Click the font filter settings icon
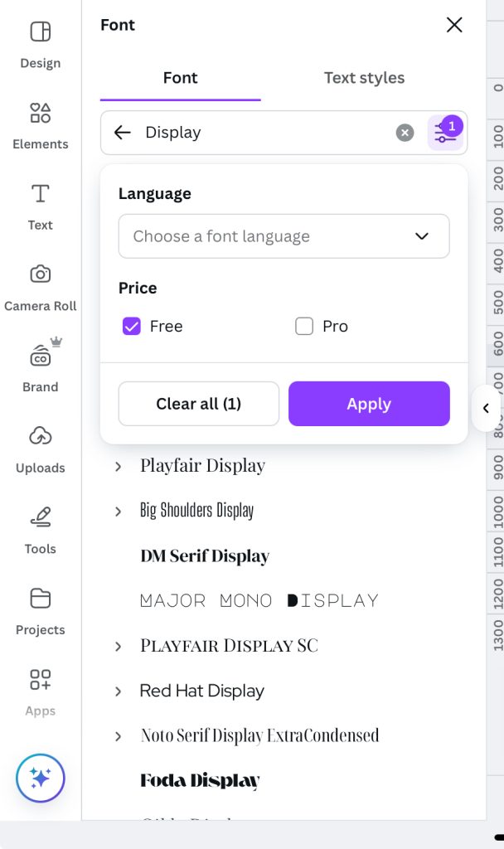The width and height of the screenshot is (504, 849). (x=445, y=133)
